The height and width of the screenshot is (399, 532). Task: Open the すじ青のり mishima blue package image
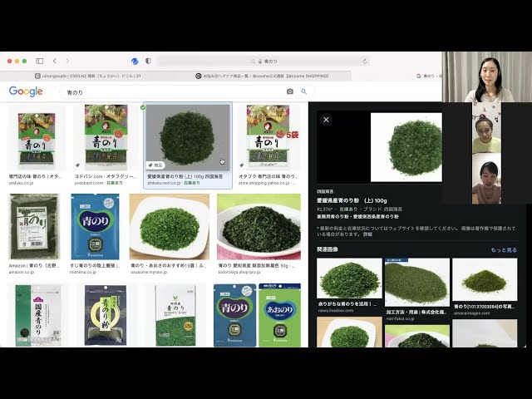pyautogui.click(x=95, y=227)
